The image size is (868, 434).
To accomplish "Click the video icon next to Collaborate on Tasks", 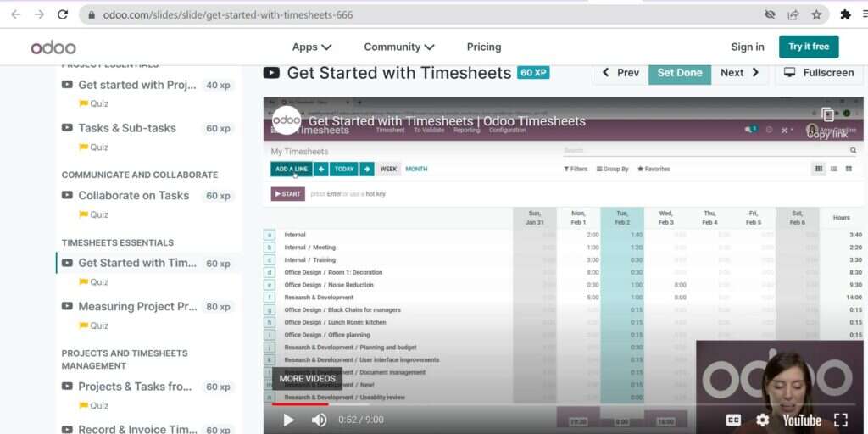I will click(x=67, y=196).
